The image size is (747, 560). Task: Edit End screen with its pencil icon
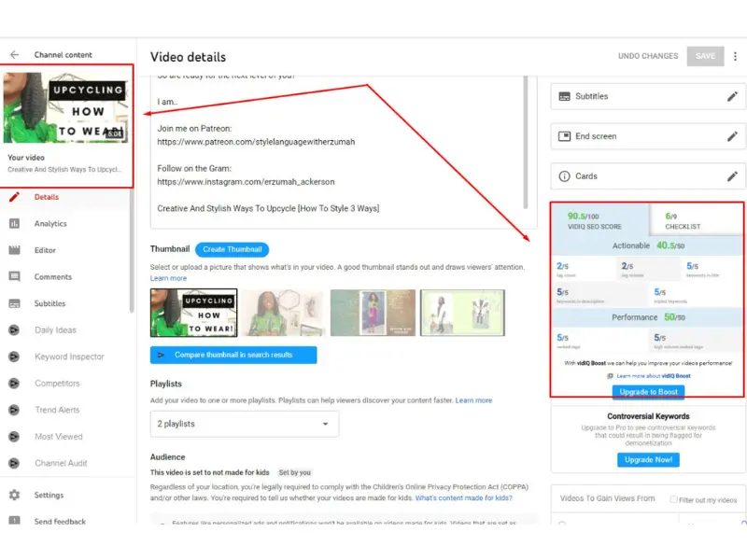click(732, 136)
